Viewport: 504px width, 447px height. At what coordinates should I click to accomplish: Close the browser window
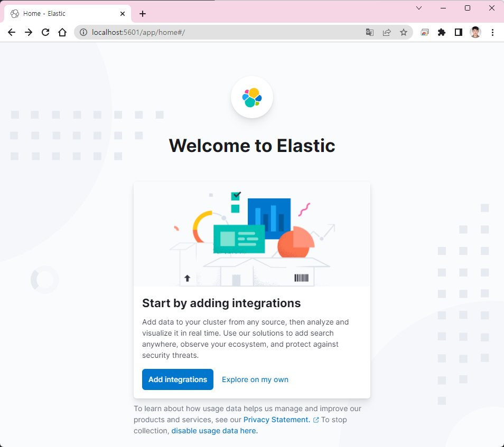(492, 8)
